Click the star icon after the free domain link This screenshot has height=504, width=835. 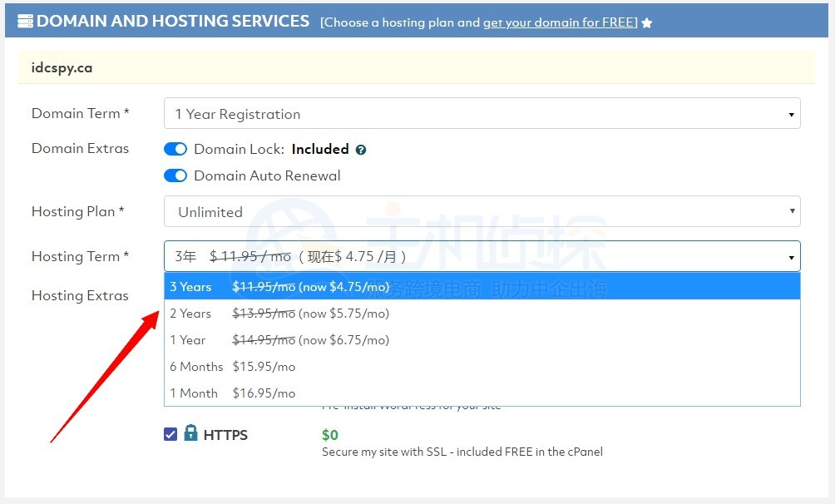647,23
